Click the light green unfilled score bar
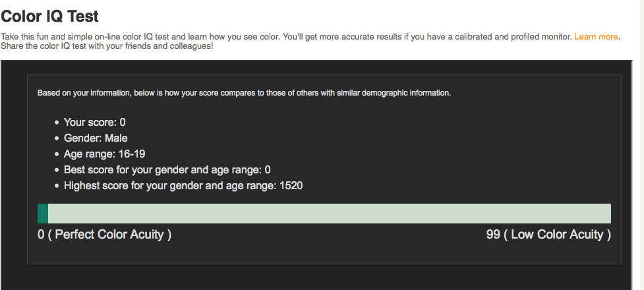644x290 pixels. (x=330, y=214)
